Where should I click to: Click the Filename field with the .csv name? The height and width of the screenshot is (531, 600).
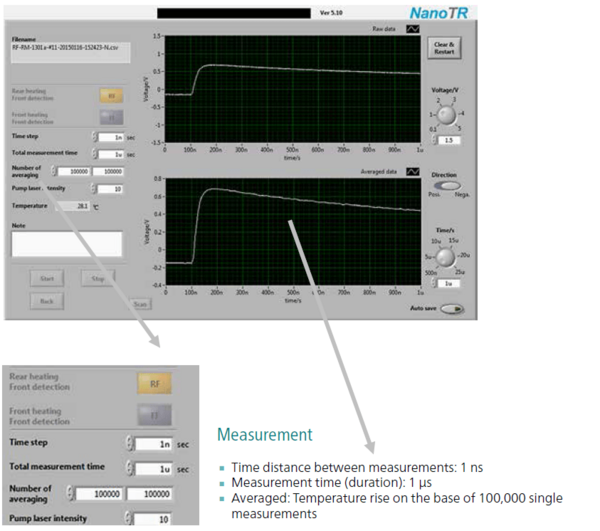point(70,52)
